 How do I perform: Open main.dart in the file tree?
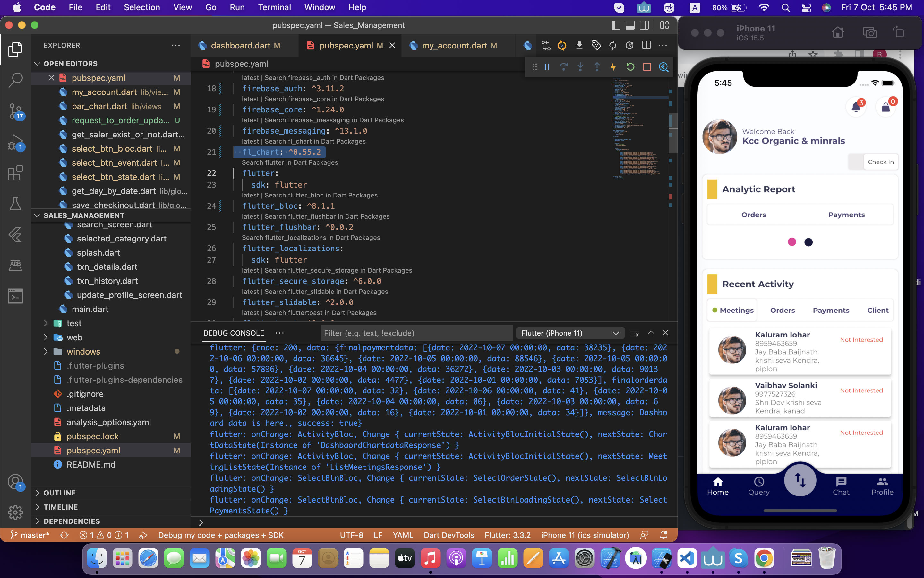point(90,309)
